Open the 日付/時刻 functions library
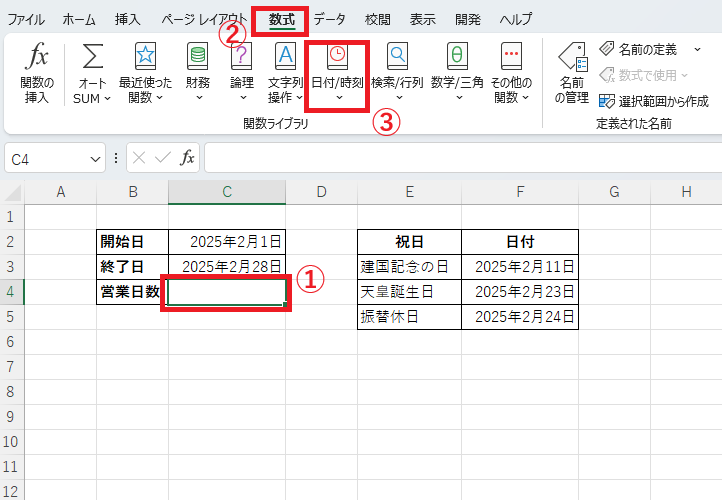Viewport: 722px width, 500px height. tap(338, 73)
